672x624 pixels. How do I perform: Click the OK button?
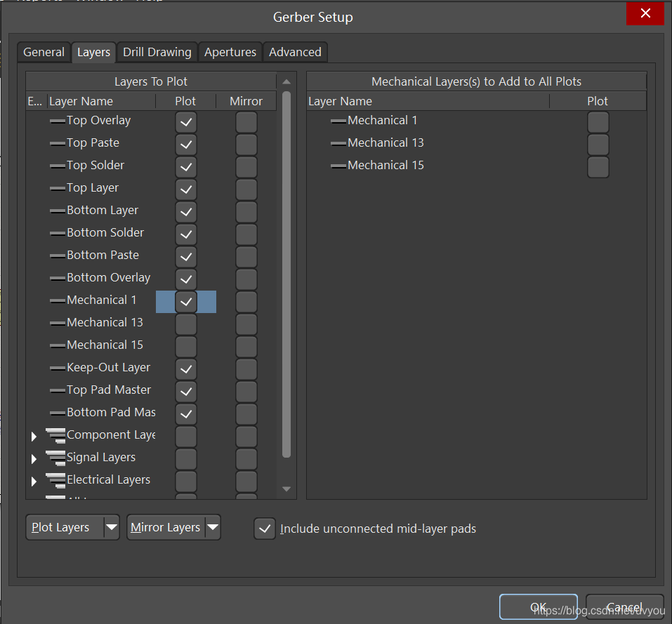click(538, 607)
